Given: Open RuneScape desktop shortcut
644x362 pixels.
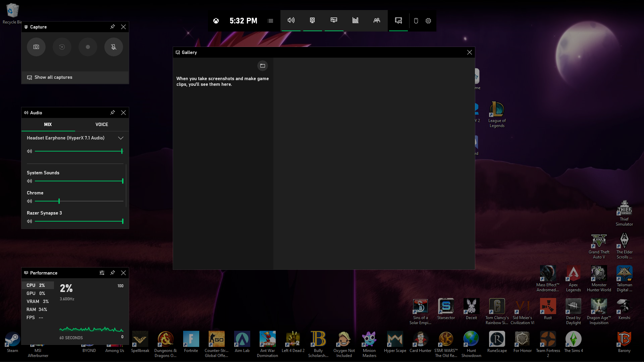Looking at the screenshot, I should (x=497, y=342).
